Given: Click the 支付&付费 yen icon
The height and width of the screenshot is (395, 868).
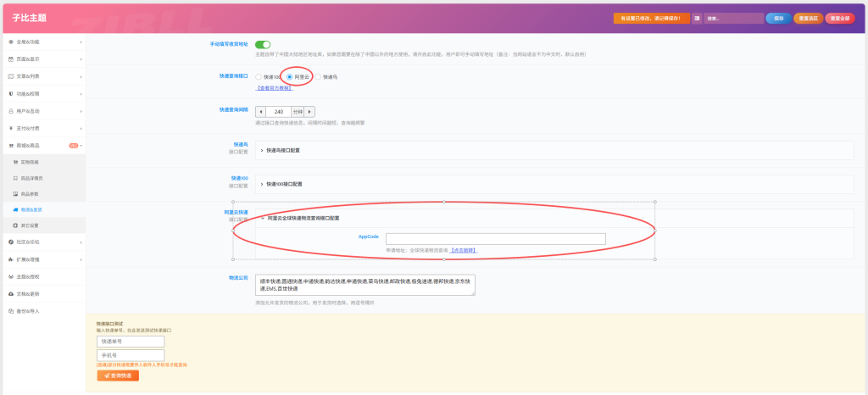Looking at the screenshot, I should click(11, 128).
